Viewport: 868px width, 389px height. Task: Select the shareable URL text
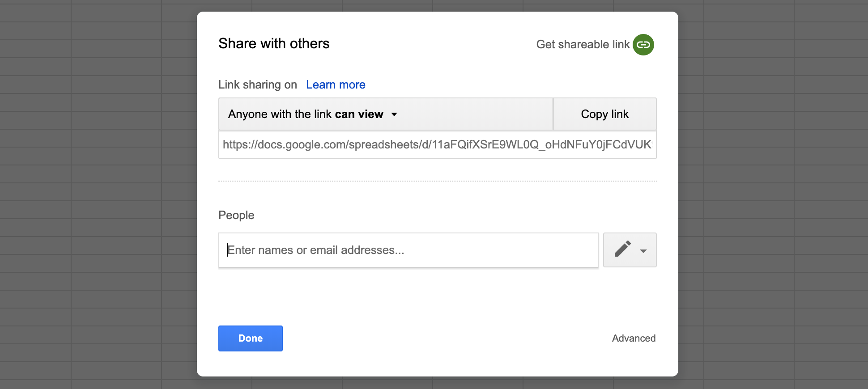tap(437, 144)
